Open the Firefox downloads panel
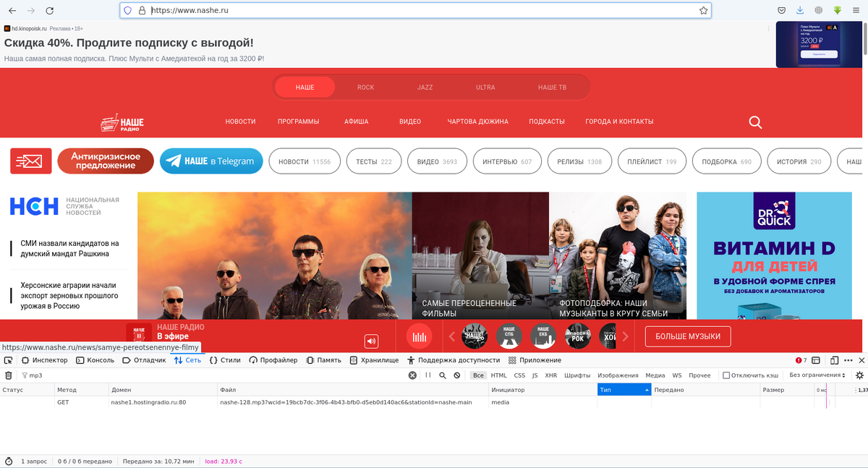Image resolution: width=868 pixels, height=468 pixels. click(x=800, y=11)
